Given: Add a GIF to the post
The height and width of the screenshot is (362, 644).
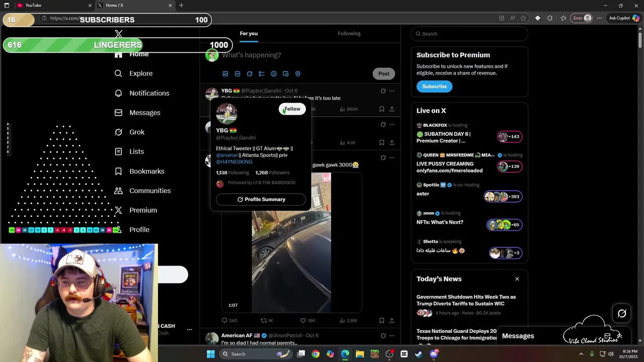Looking at the screenshot, I should [237, 74].
